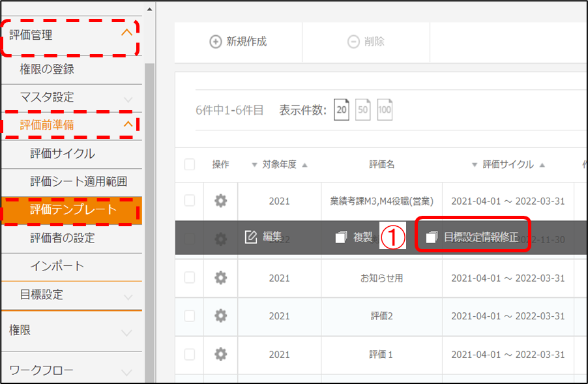Open 評価サイクル in sidebar

point(63,154)
